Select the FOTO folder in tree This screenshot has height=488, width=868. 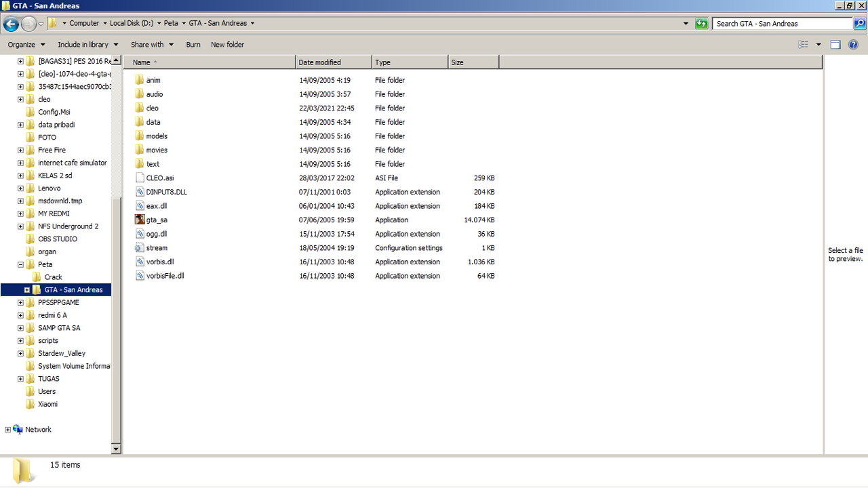(x=47, y=138)
